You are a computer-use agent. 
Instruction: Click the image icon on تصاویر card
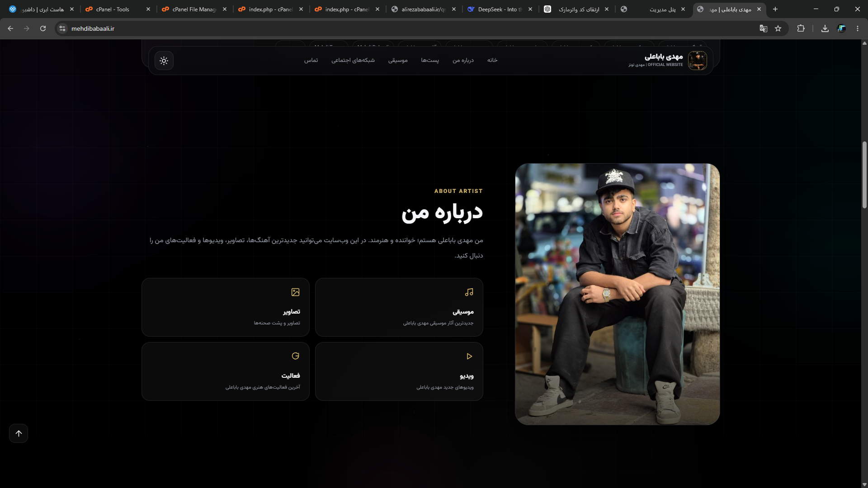pos(296,292)
